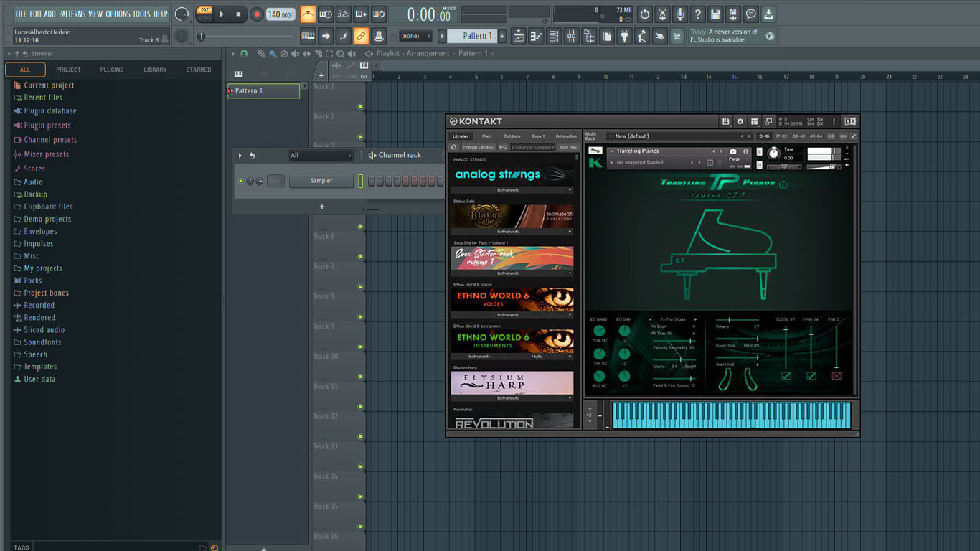Toggle the metronome button

click(308, 14)
